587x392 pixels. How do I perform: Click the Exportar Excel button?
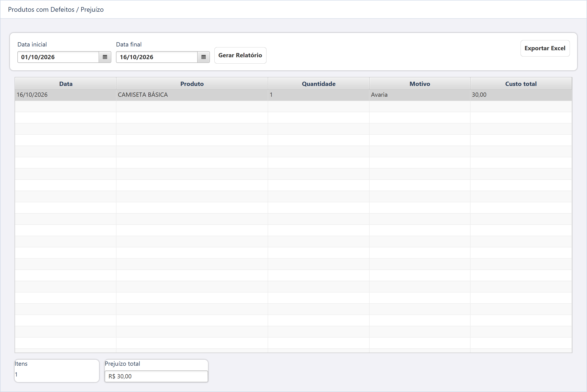(x=545, y=48)
